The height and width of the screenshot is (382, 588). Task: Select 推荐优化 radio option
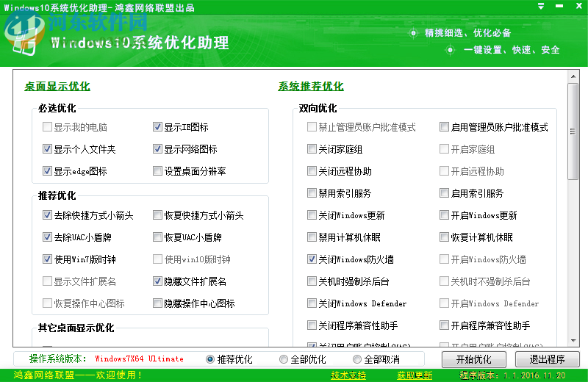coord(210,359)
